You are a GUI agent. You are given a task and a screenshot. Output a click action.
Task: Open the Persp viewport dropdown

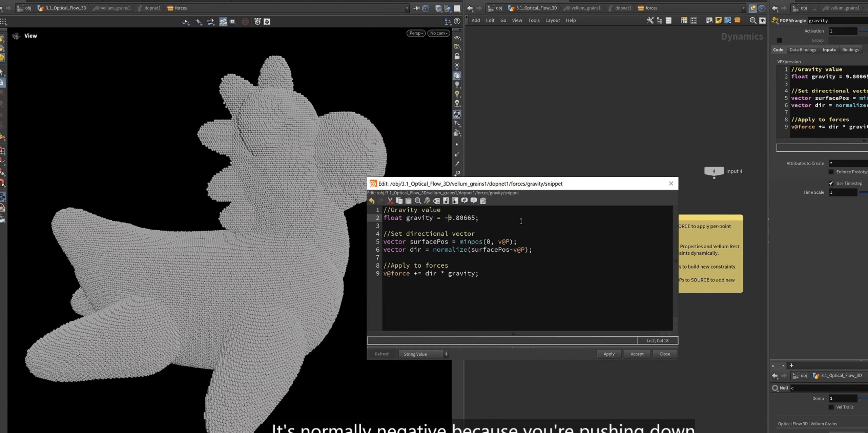click(416, 33)
